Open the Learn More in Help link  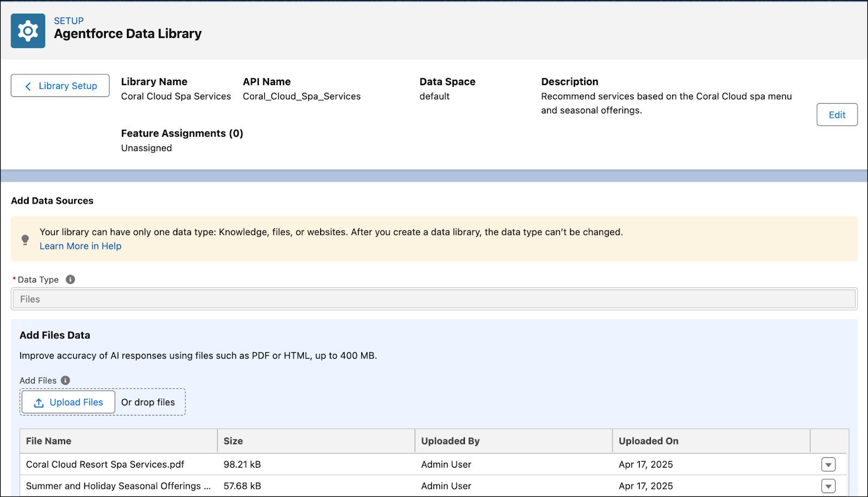click(x=80, y=246)
